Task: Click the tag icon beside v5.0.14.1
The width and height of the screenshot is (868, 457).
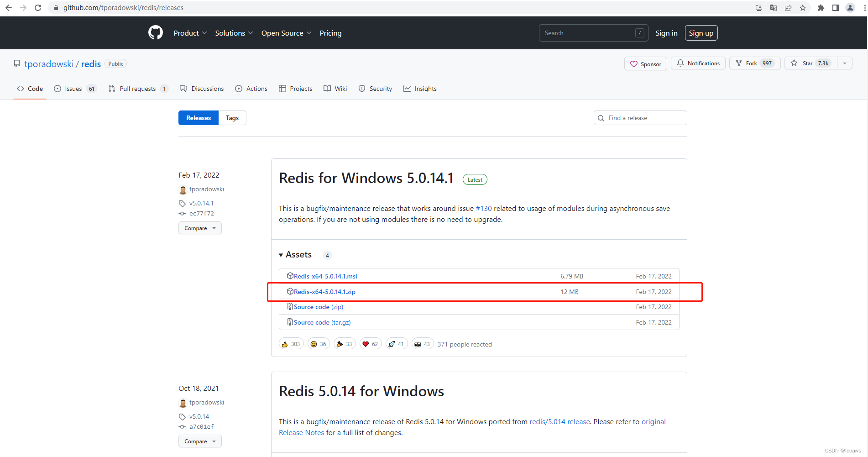Action: 182,203
